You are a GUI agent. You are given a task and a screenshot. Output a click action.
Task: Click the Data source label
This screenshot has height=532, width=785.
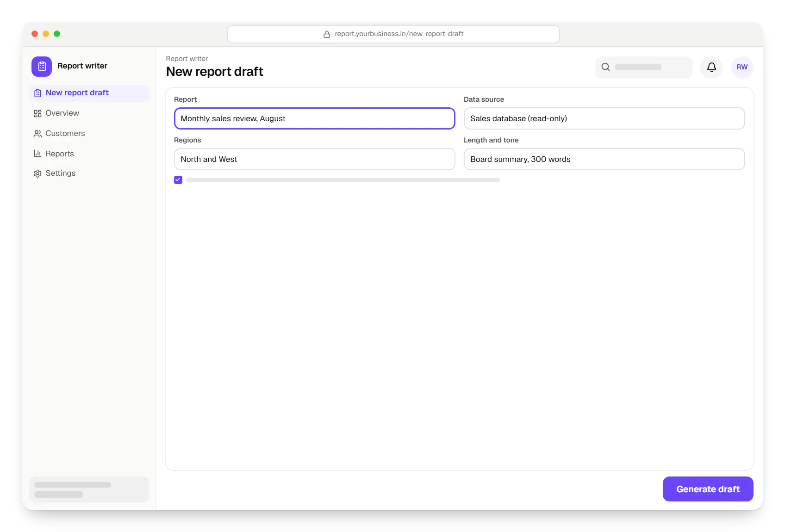click(x=484, y=99)
